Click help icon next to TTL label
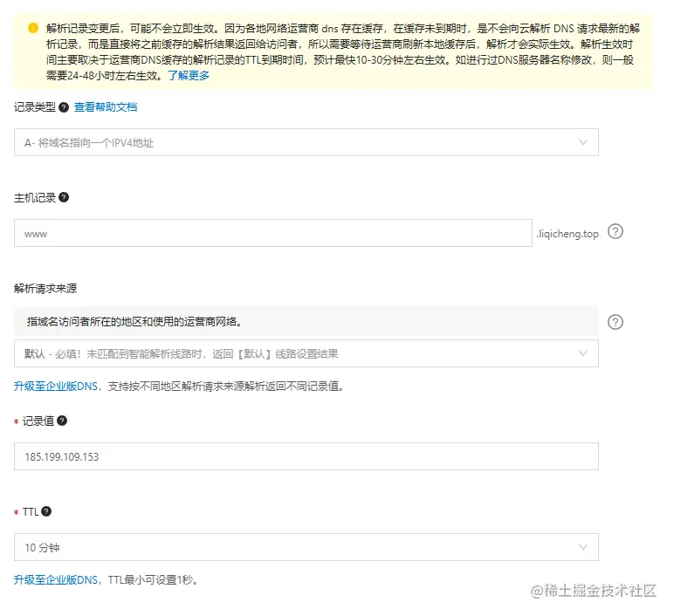Image resolution: width=674 pixels, height=616 pixels. point(46,511)
